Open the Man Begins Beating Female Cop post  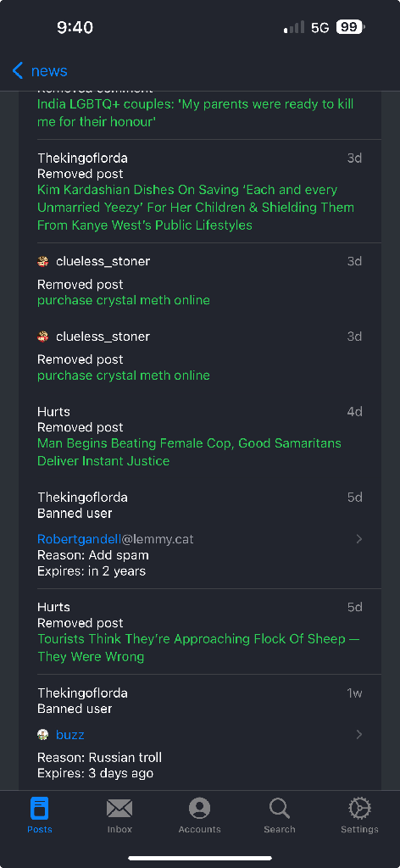click(x=189, y=453)
